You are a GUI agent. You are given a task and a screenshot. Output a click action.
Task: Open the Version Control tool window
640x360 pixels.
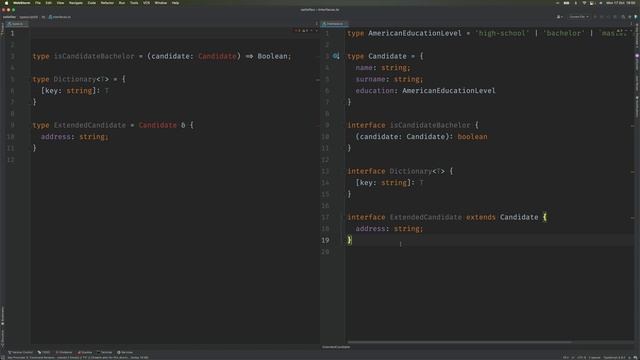coord(20,352)
